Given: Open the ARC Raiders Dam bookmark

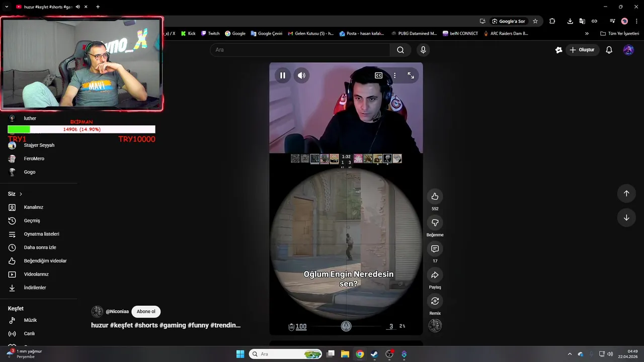Looking at the screenshot, I should [506, 34].
